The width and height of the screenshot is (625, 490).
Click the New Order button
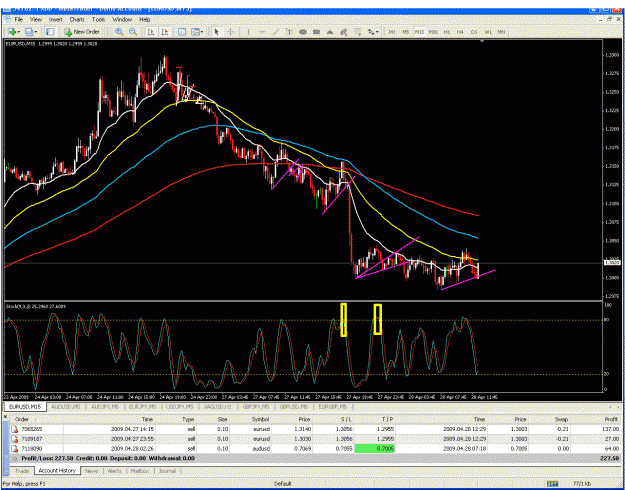pyautogui.click(x=83, y=32)
